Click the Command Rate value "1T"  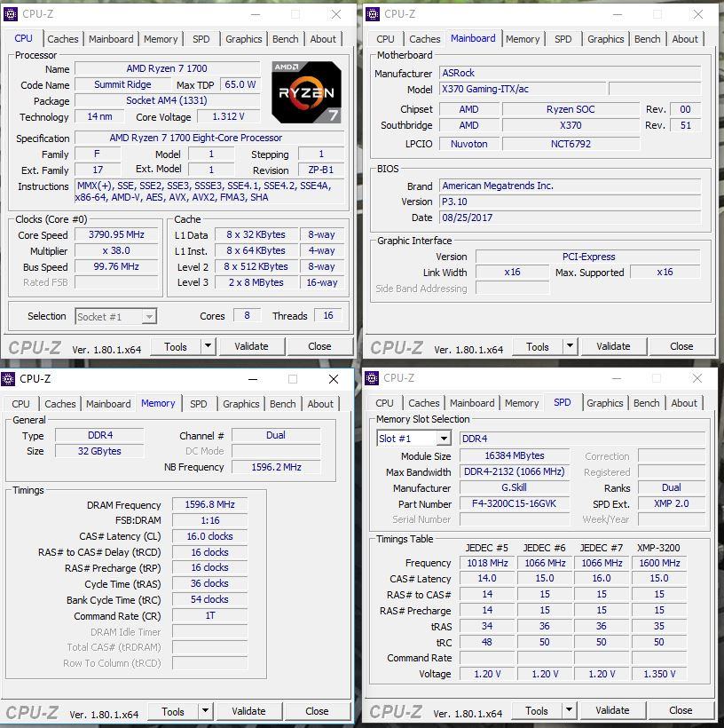pyautogui.click(x=209, y=615)
